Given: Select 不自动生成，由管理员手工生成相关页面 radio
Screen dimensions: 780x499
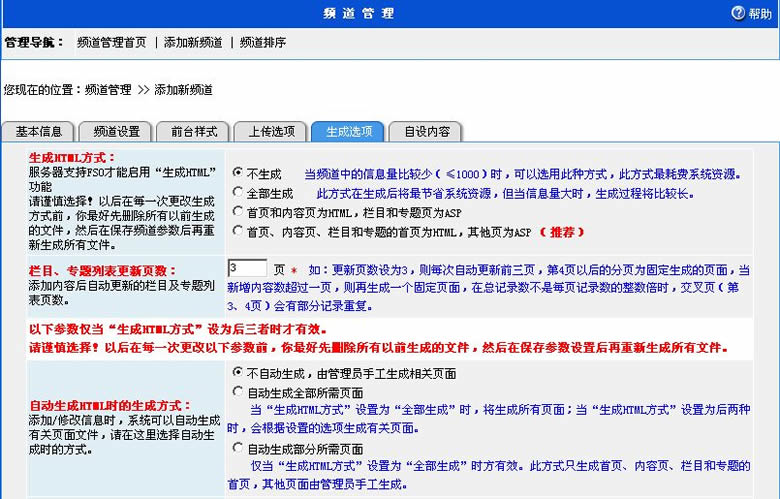Looking at the screenshot, I should (238, 372).
